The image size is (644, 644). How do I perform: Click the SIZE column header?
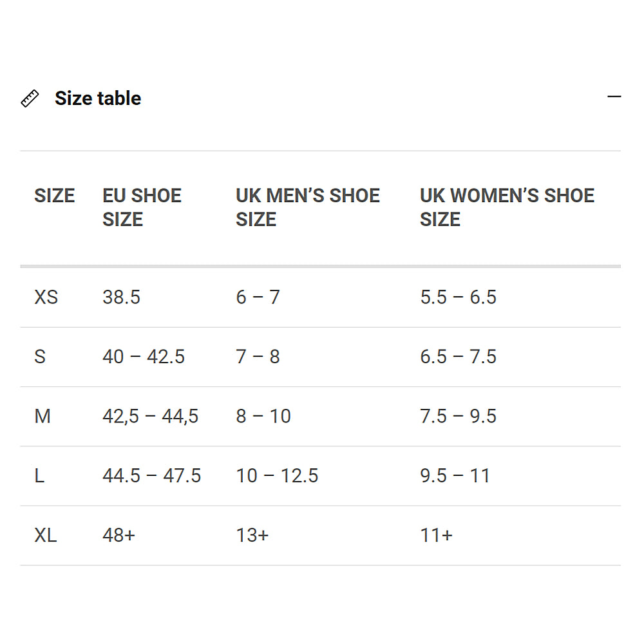(x=55, y=196)
